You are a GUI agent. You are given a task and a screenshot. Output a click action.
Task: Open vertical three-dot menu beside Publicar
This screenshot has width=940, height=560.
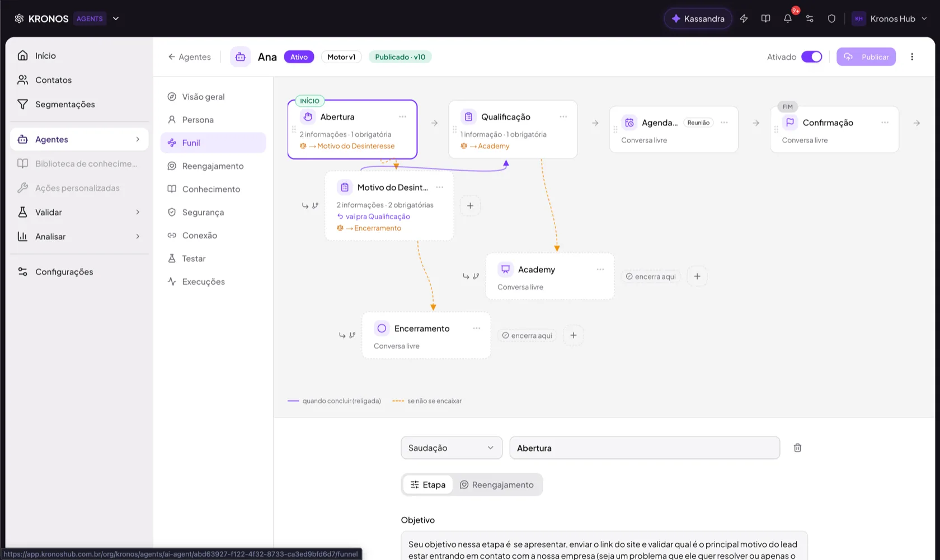(x=912, y=57)
